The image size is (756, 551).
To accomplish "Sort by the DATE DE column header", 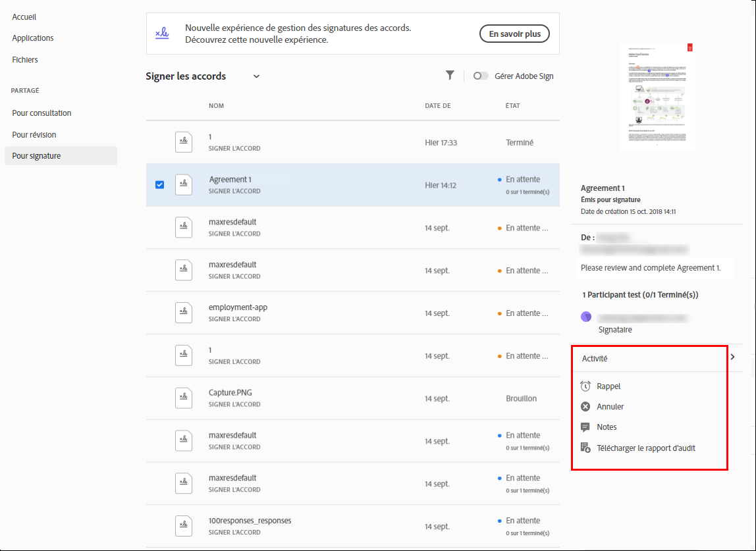I will click(438, 106).
